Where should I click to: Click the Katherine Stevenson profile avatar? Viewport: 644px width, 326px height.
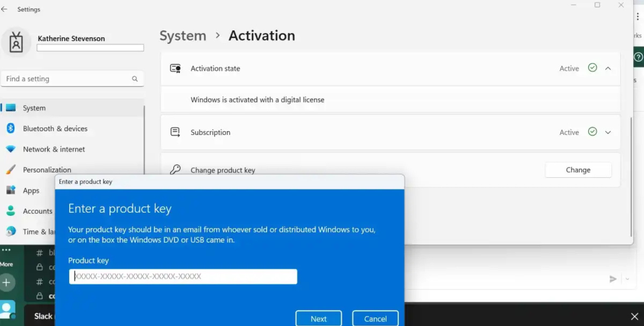tap(16, 43)
